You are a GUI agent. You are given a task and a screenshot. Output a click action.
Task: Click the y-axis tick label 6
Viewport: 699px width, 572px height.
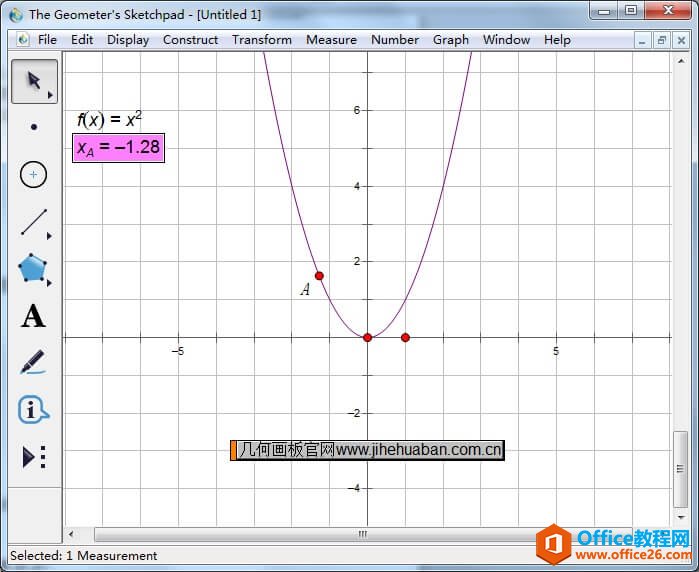click(x=357, y=110)
